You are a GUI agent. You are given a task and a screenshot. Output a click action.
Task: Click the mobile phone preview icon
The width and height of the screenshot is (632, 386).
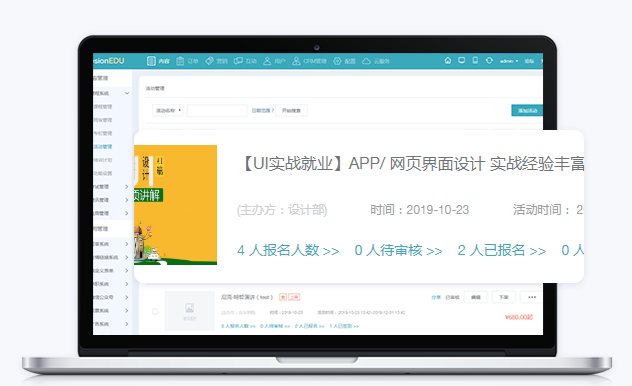coord(475,60)
